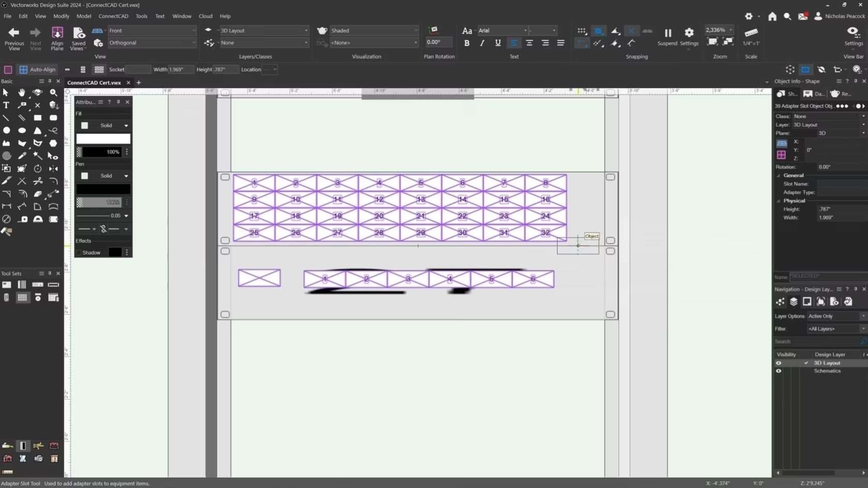Image resolution: width=868 pixels, height=488 pixels.
Task: Select the Zoom tool in the Basic palette
Action: [x=53, y=92]
